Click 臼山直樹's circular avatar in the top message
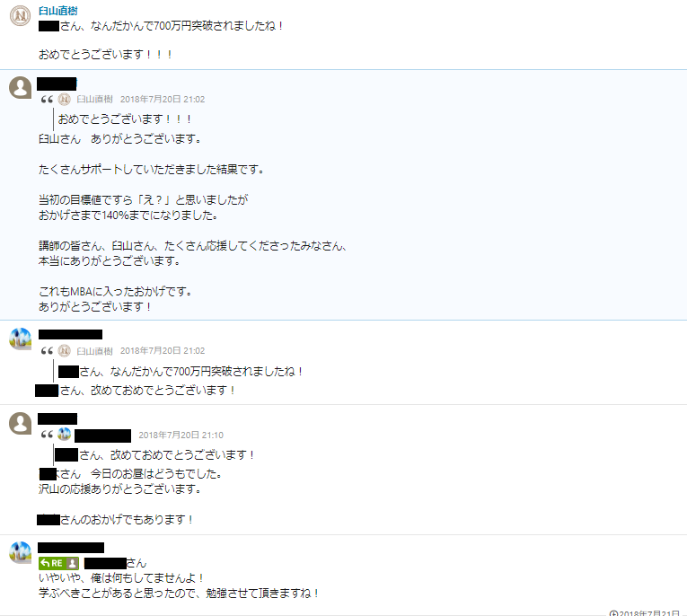Image resolution: width=687 pixels, height=616 pixels. 20,16
